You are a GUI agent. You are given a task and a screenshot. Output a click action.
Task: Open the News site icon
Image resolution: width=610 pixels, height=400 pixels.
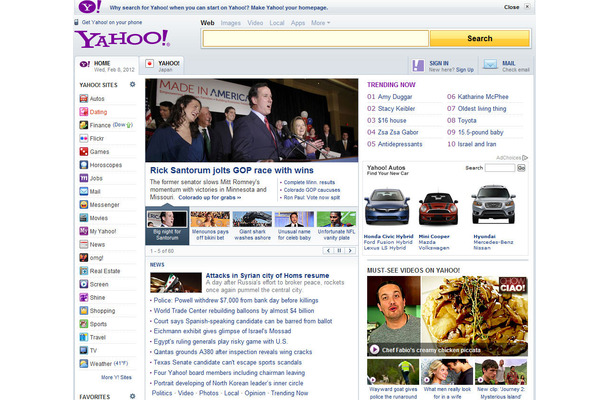click(x=84, y=244)
